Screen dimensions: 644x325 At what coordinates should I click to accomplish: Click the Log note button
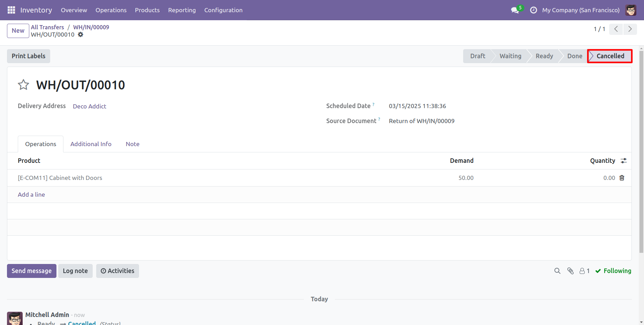[x=75, y=271]
